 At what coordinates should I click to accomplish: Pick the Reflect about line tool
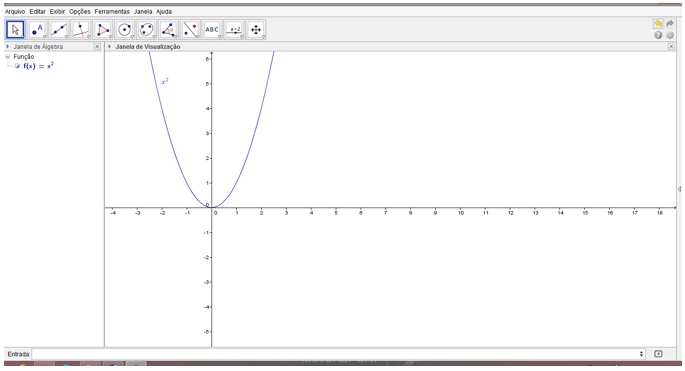(190, 30)
